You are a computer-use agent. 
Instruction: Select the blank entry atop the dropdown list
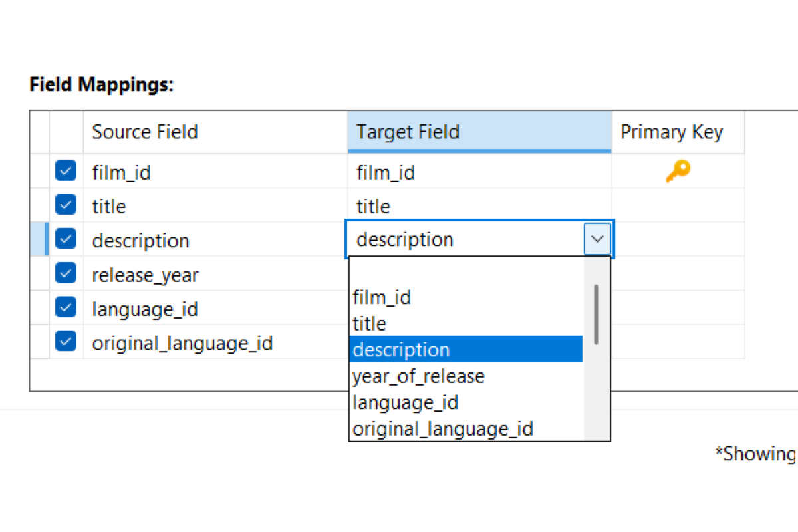pos(465,271)
